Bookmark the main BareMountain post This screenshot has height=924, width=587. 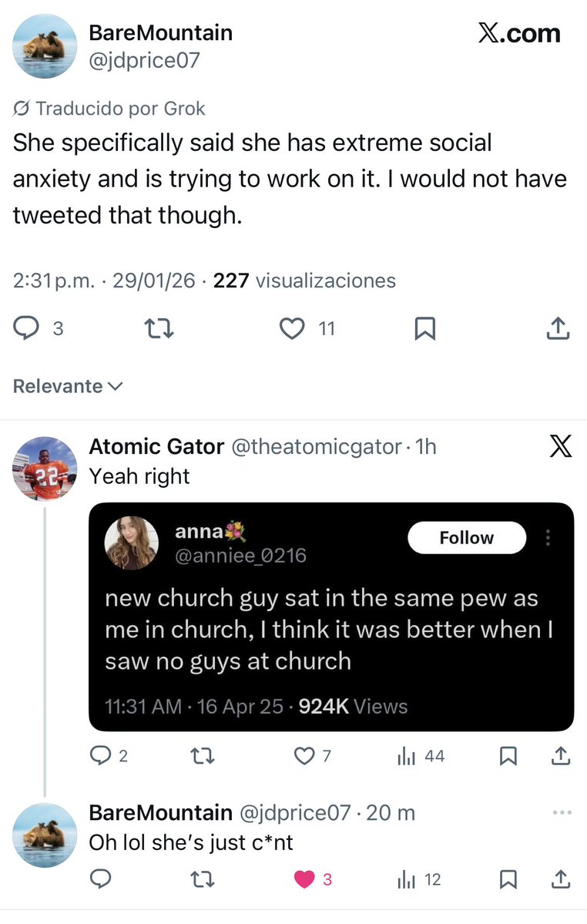tap(424, 329)
